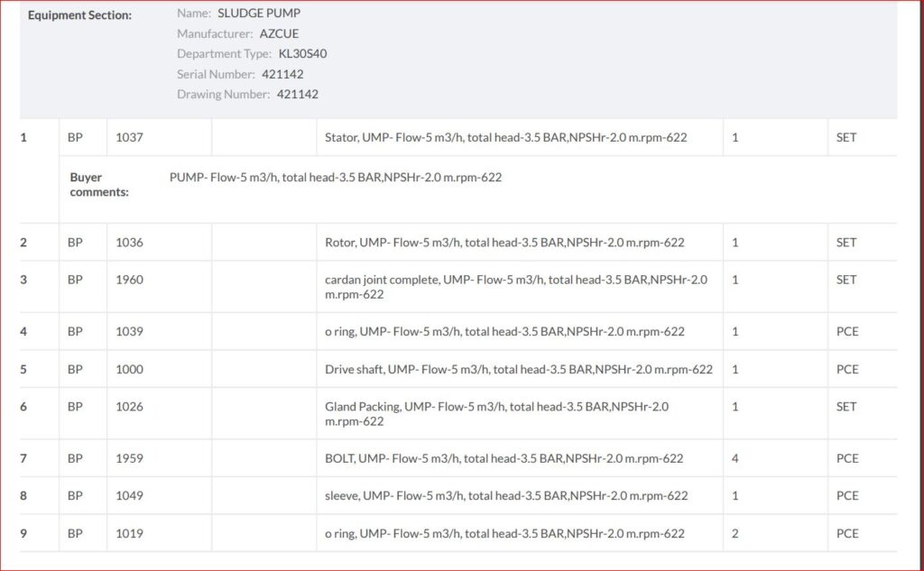Select the department type value 'KL30S40'
This screenshot has height=571, width=924.
pyautogui.click(x=302, y=53)
